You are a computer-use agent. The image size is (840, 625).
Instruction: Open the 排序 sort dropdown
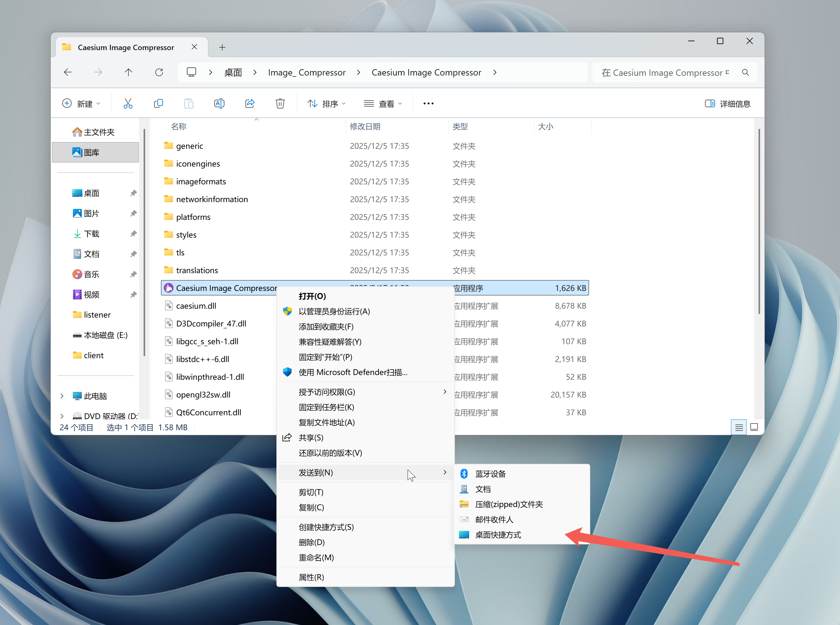tap(326, 103)
